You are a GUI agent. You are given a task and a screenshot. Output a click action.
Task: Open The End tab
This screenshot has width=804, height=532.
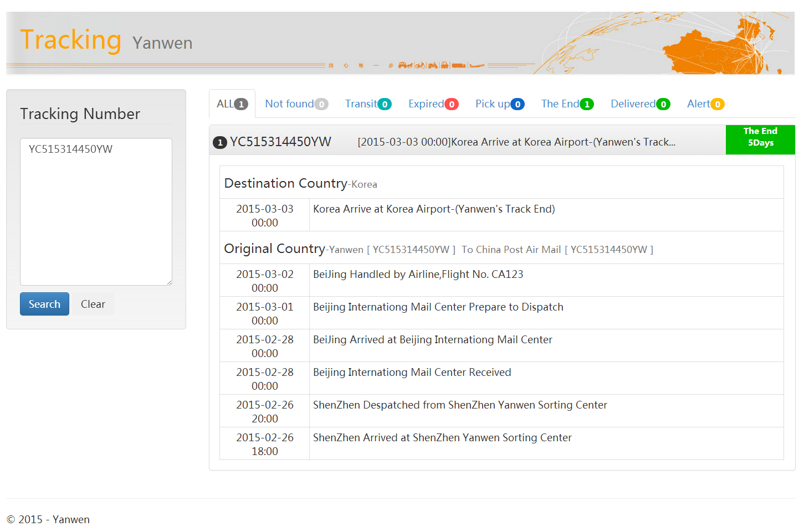567,104
